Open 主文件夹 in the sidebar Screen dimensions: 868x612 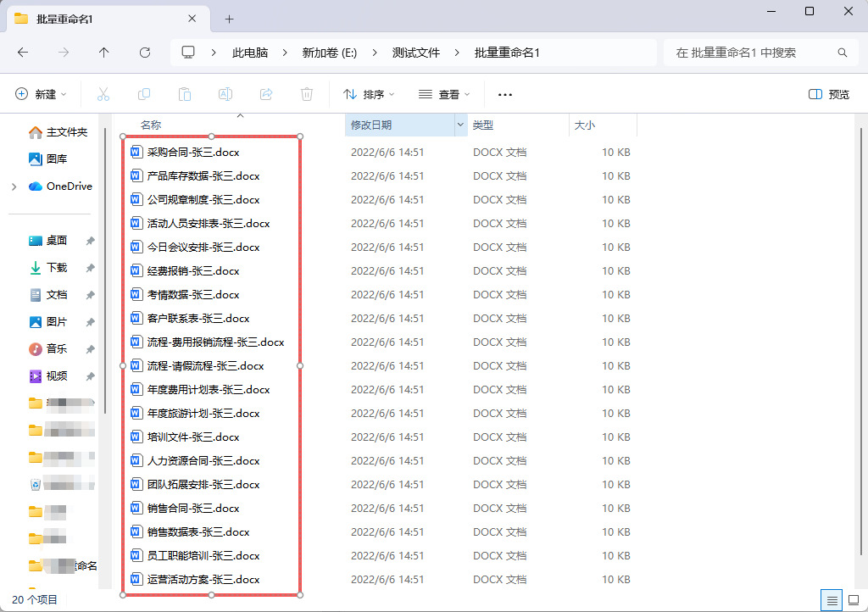pyautogui.click(x=58, y=131)
